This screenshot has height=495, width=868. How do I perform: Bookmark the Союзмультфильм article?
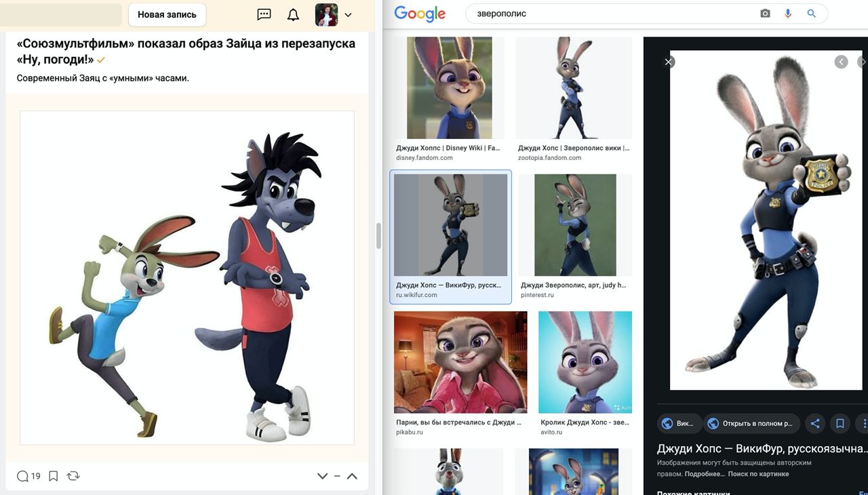(x=53, y=476)
